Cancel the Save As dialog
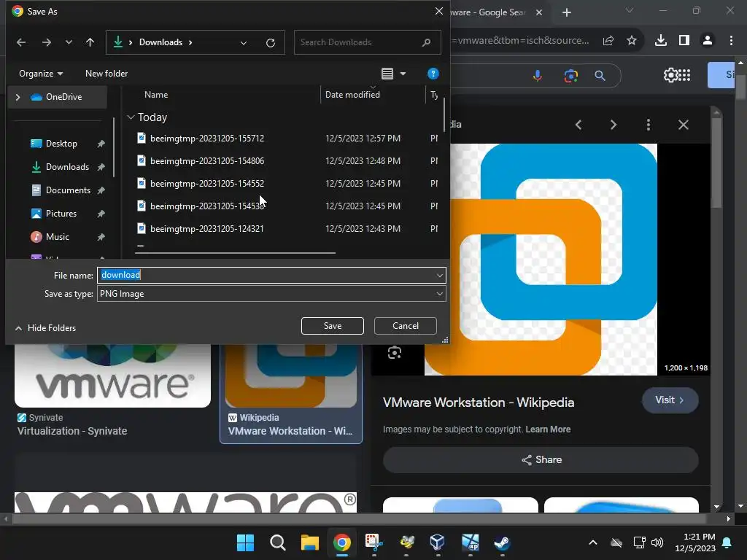 coord(406,326)
